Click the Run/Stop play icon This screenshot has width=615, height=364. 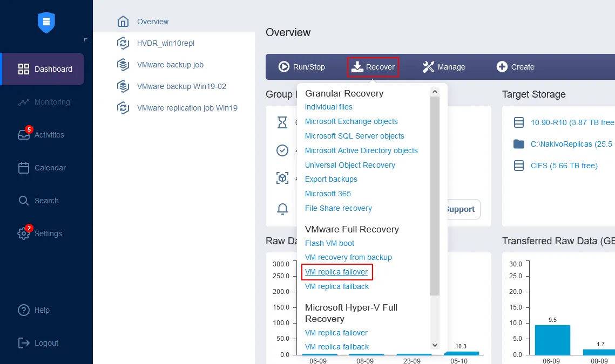(x=283, y=67)
